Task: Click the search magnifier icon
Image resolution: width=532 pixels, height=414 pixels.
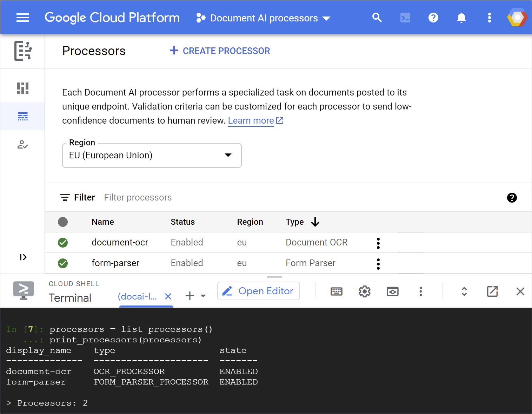Action: [x=377, y=18]
